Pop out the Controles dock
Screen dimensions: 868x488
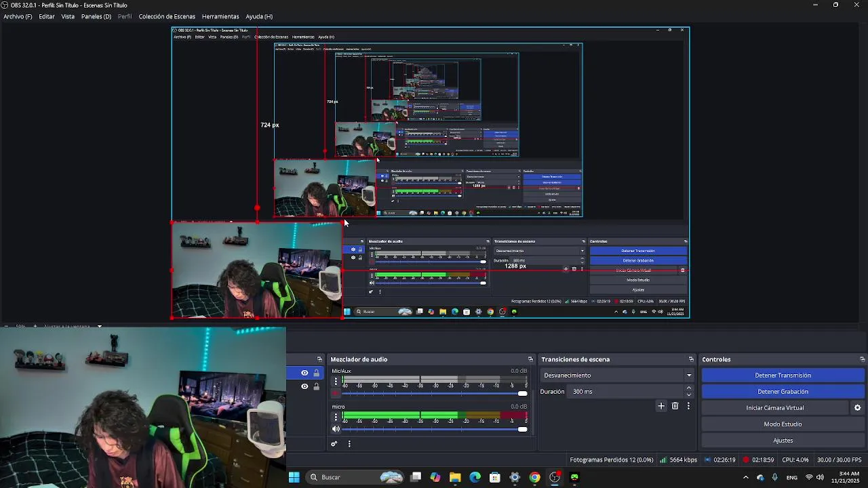(862, 359)
